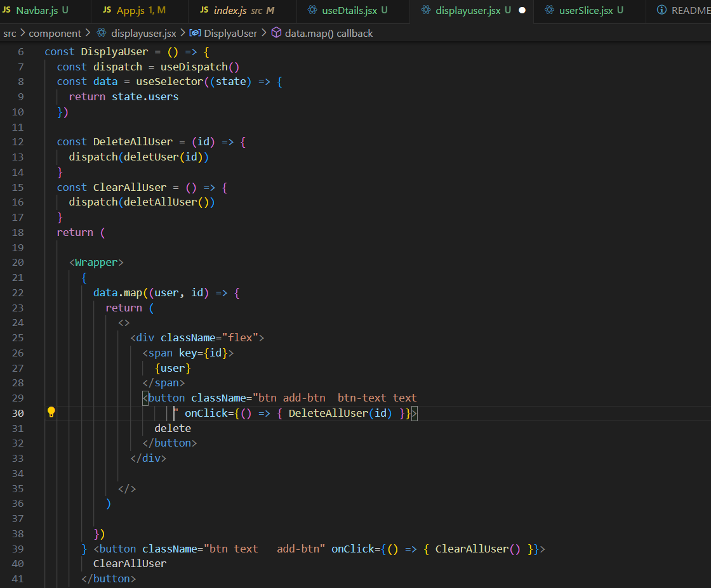
Task: Click line number 22 in gutter
Action: coord(18,292)
